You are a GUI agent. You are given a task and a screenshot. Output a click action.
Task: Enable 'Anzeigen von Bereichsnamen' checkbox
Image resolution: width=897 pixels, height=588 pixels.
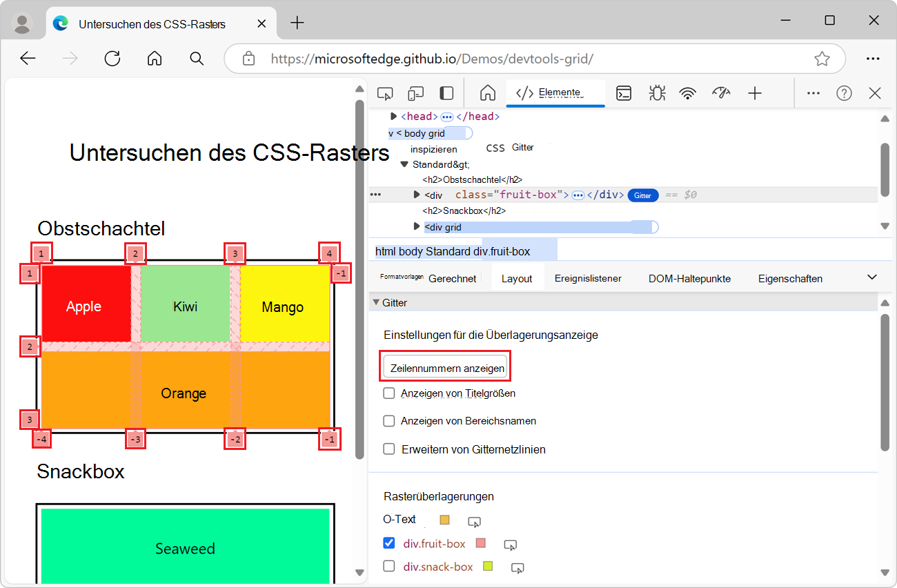389,421
